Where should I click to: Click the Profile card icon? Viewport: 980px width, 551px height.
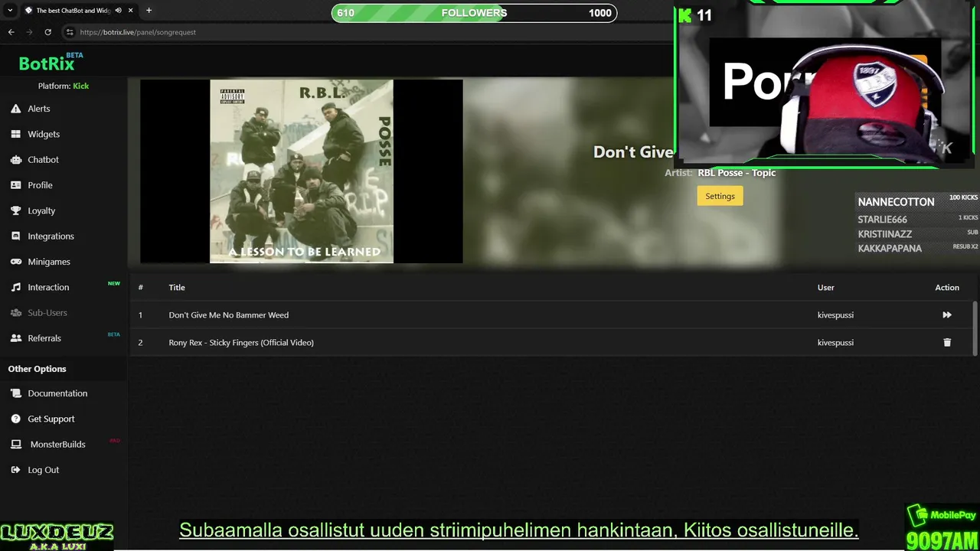[15, 185]
